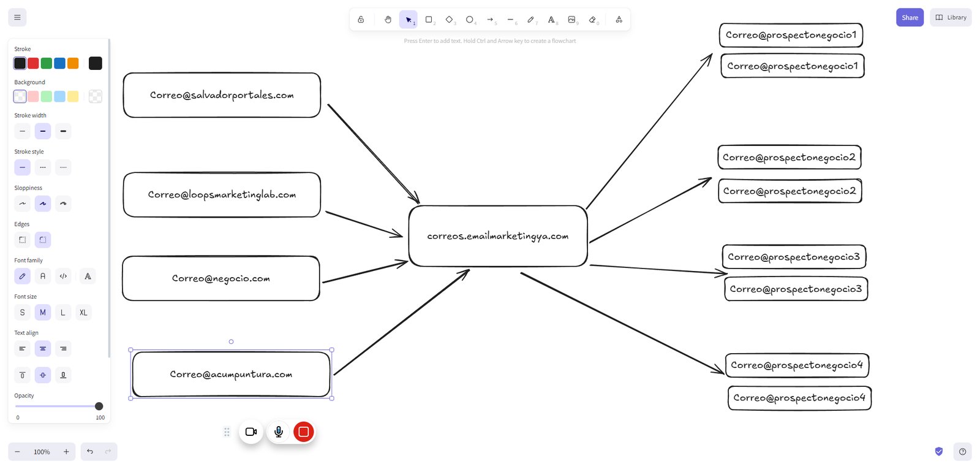Align text to the right
Screen dimensions: 980x469
click(63, 349)
